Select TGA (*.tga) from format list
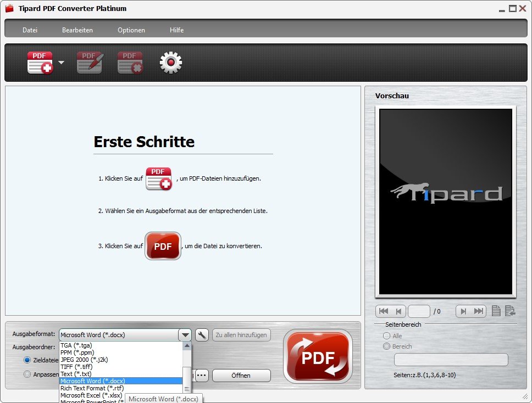 tap(121, 345)
